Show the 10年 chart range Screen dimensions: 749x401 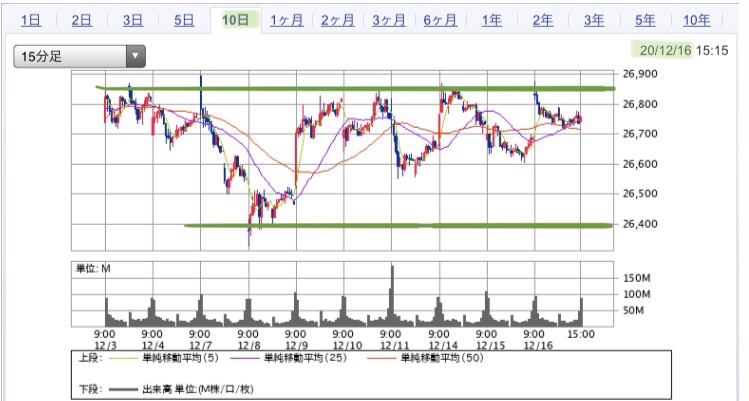pos(696,20)
